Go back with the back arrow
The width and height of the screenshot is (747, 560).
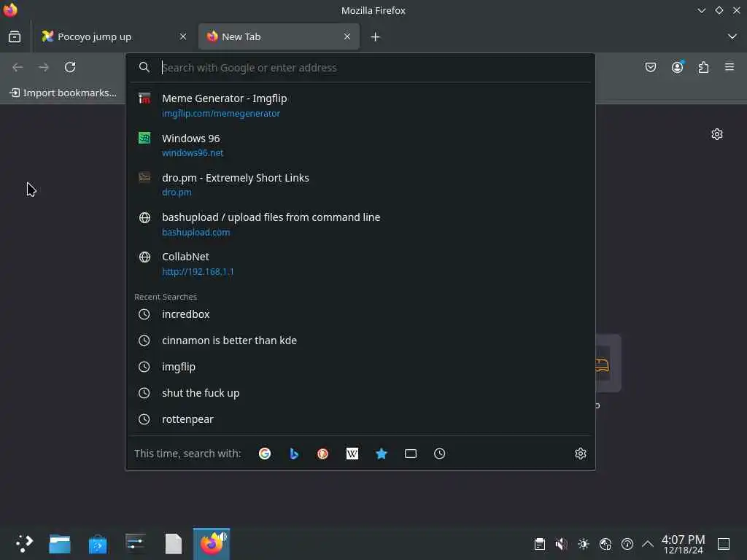[x=18, y=67]
